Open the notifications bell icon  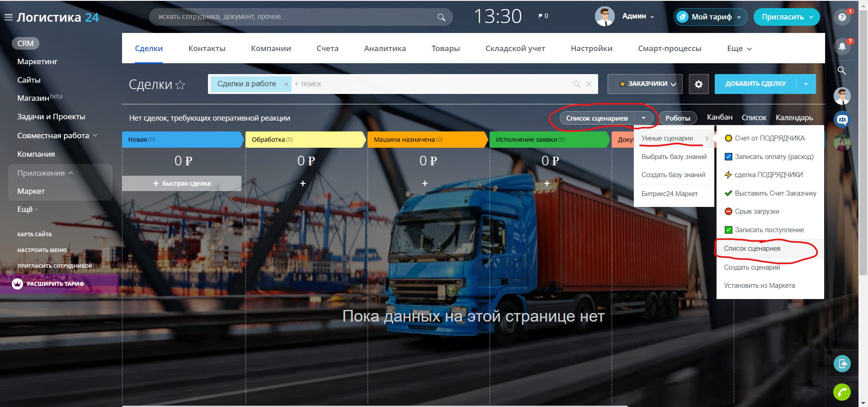coord(842,46)
